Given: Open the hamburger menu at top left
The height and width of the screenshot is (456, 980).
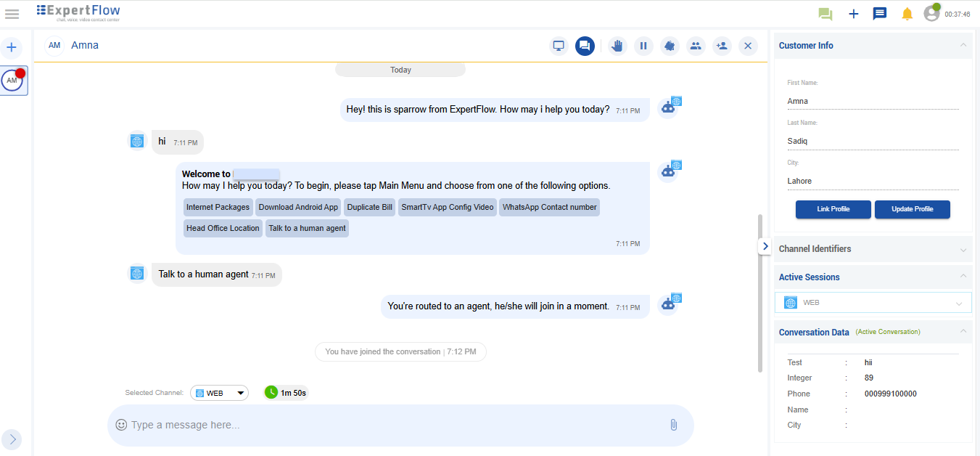Looking at the screenshot, I should 12,13.
